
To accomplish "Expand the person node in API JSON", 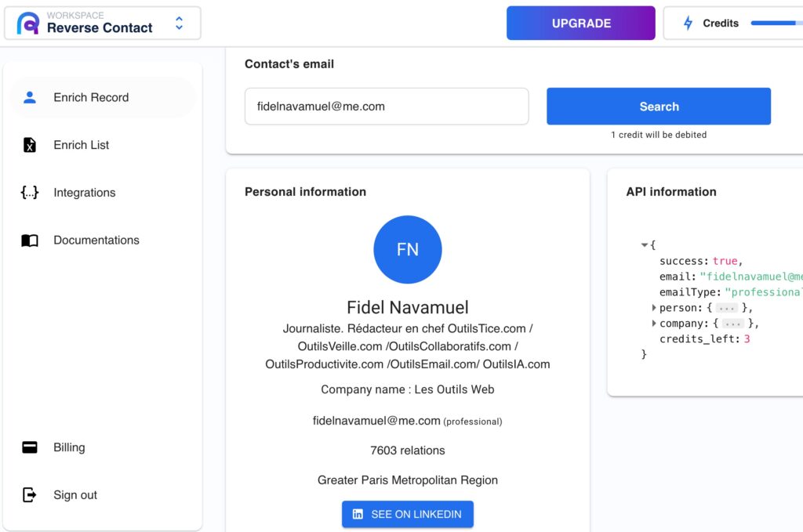I will (654, 308).
